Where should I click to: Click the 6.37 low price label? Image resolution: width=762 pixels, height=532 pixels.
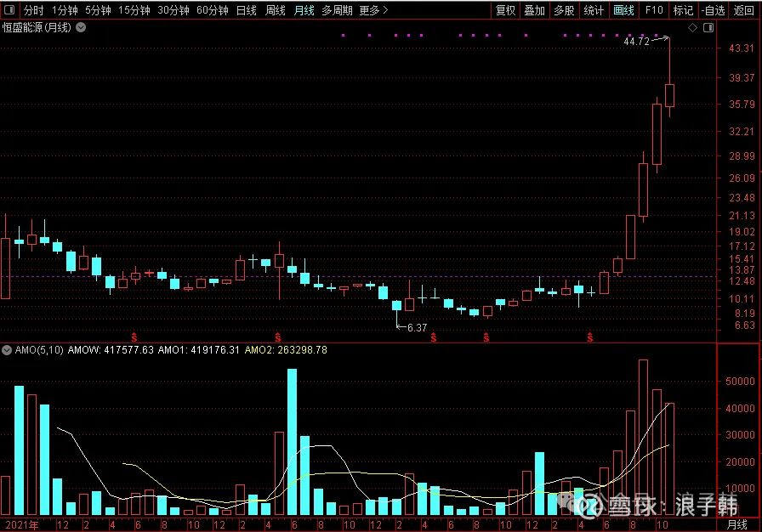click(x=417, y=328)
